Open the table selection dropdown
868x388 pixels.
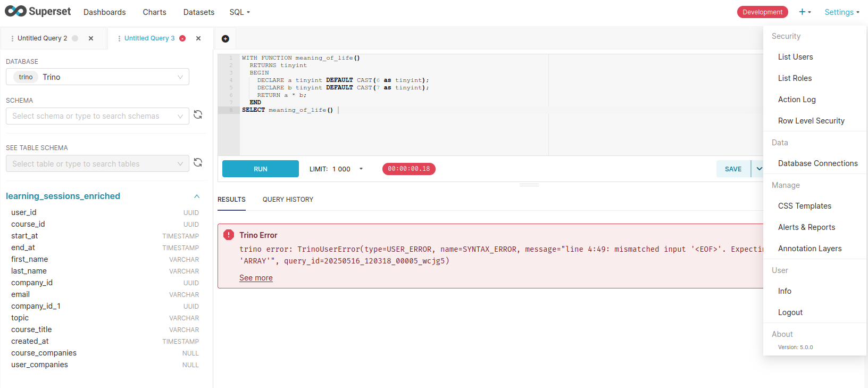coord(97,163)
